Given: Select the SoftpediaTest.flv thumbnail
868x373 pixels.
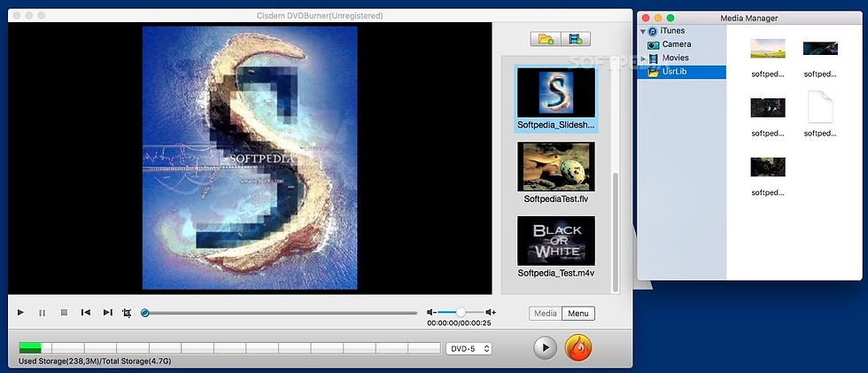Looking at the screenshot, I should (556, 172).
